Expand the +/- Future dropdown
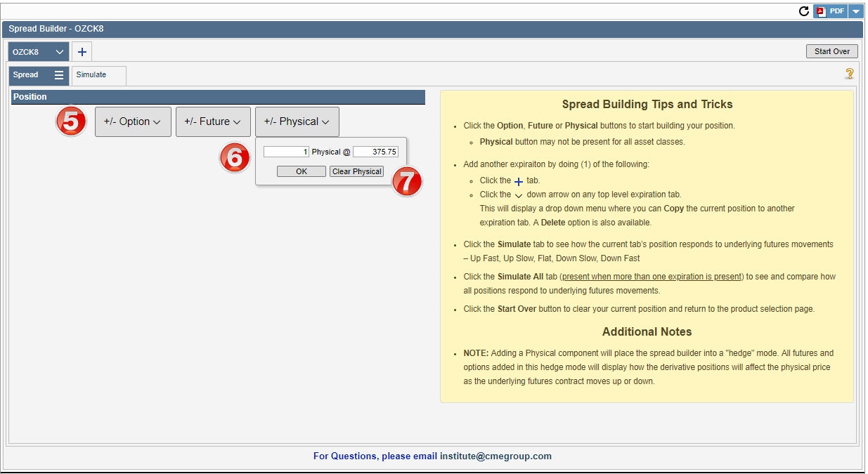The image size is (868, 474). (213, 121)
